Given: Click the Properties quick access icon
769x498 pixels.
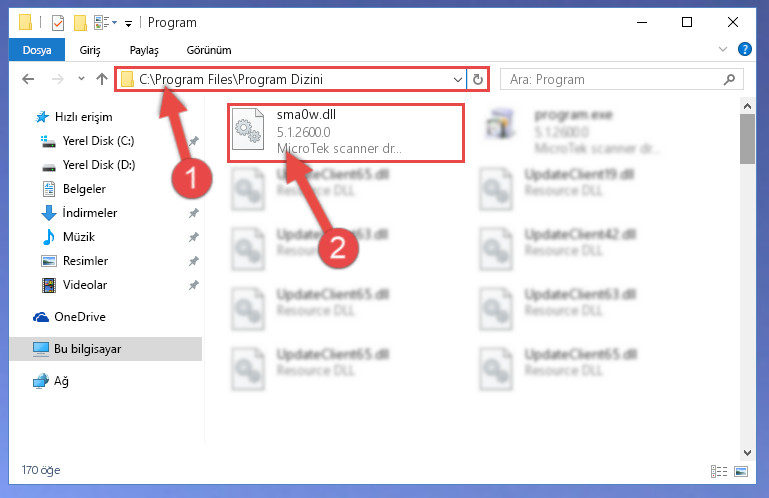Looking at the screenshot, I should [58, 23].
